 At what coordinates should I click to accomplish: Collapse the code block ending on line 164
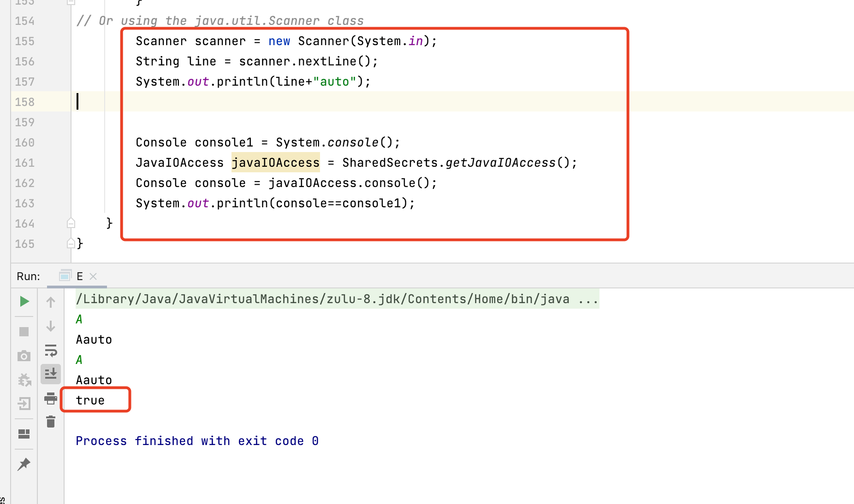(x=71, y=223)
